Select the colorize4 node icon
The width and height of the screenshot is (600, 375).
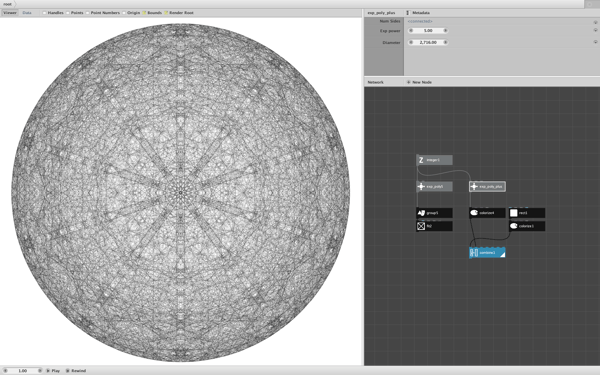pos(474,213)
